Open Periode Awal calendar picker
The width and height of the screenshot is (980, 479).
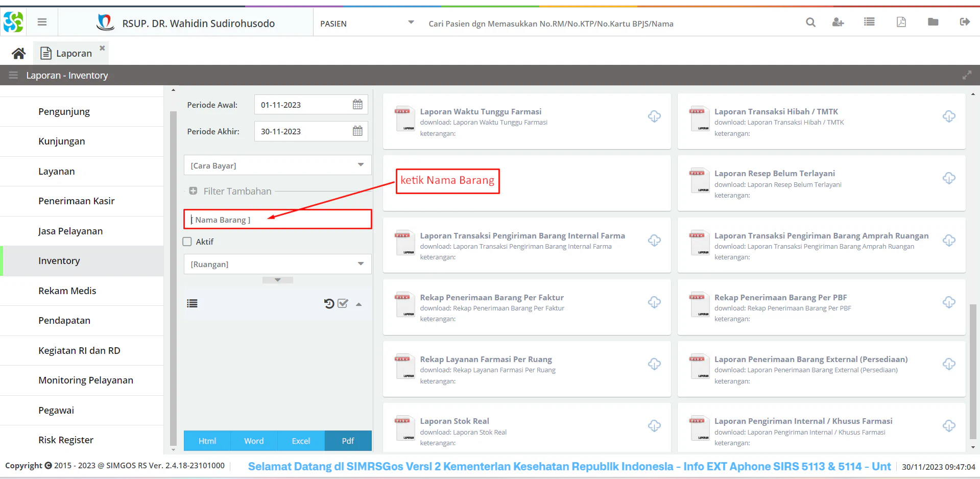[x=357, y=105]
